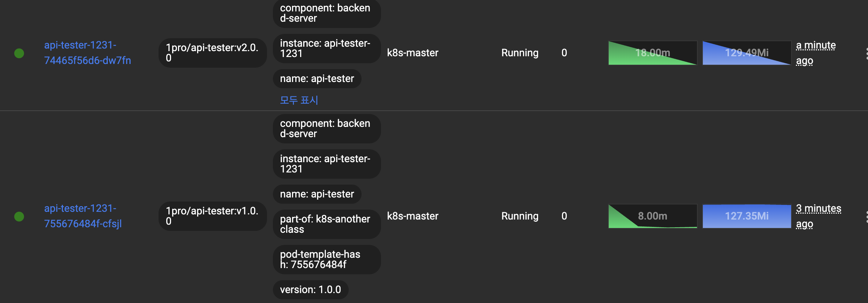
Task: Select the api-tester:v1.0.0 image chip
Action: pos(213,216)
